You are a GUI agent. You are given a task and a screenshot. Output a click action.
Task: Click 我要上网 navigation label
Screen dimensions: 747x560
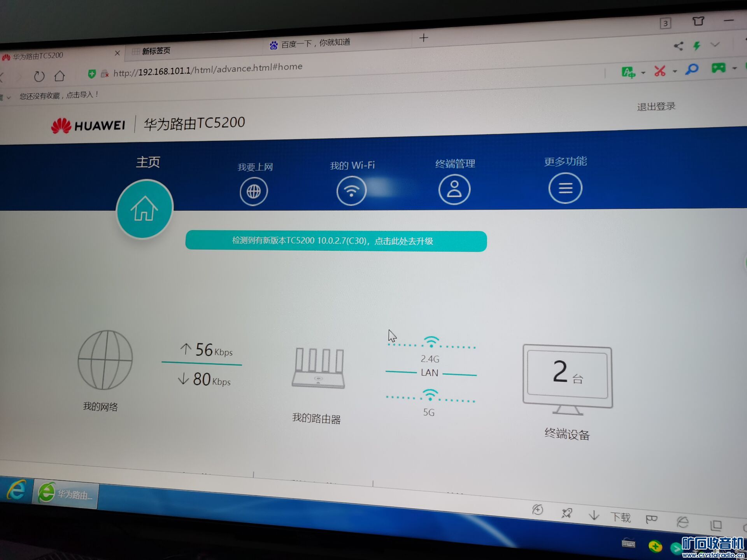(x=255, y=167)
